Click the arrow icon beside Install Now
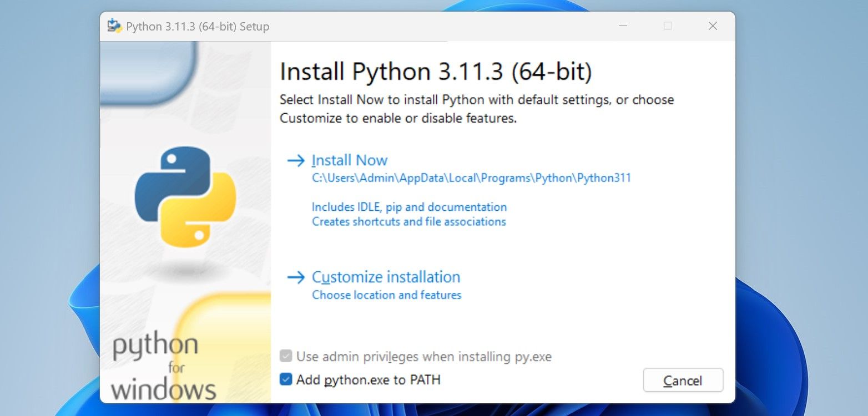The height and width of the screenshot is (416, 868). [295, 160]
